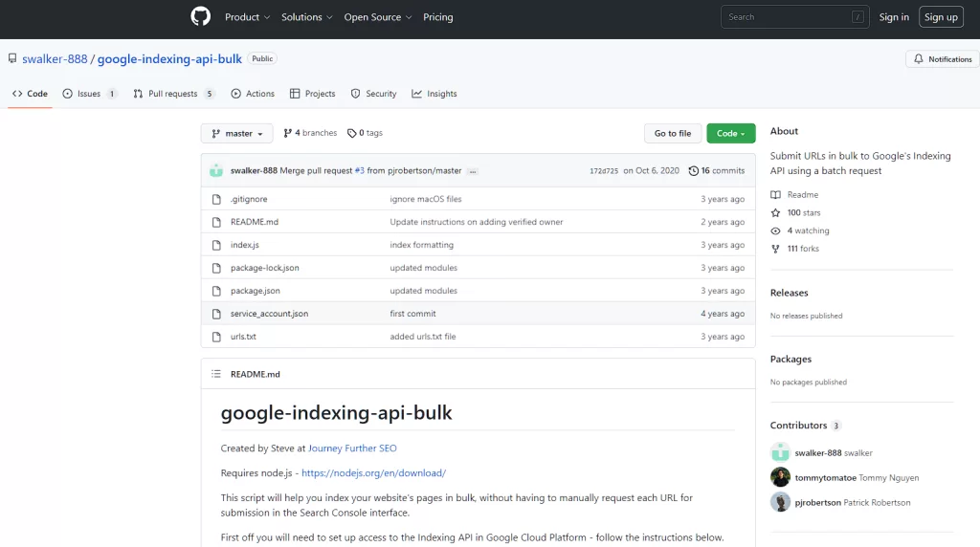Open the 172d725 commit hash link

[x=604, y=170]
